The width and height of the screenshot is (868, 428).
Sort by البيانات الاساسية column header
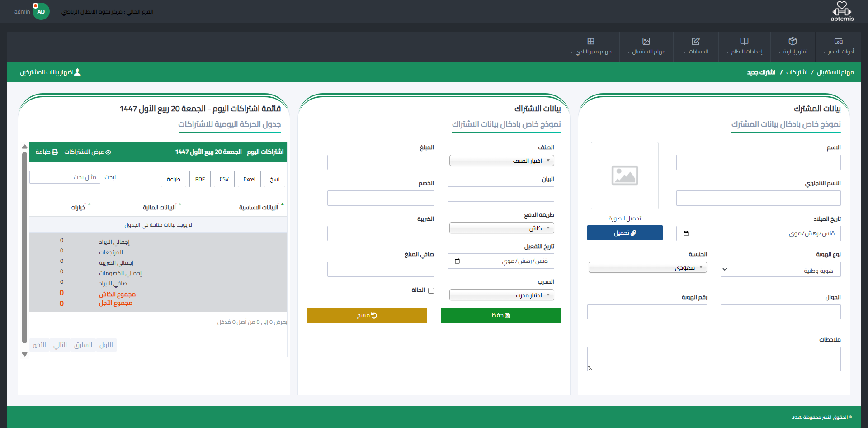coord(259,207)
